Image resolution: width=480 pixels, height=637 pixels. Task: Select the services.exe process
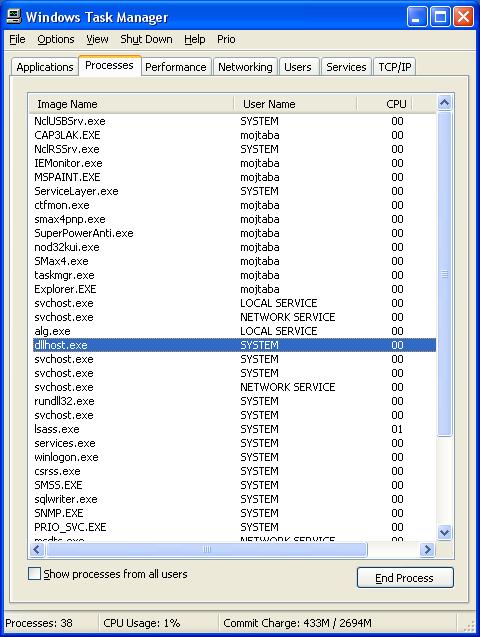pos(234,443)
